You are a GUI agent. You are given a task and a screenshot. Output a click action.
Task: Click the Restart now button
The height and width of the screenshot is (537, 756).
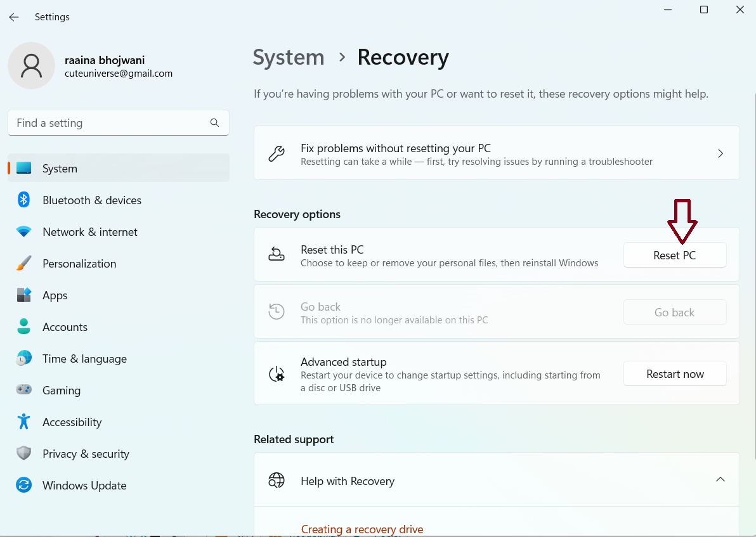675,374
